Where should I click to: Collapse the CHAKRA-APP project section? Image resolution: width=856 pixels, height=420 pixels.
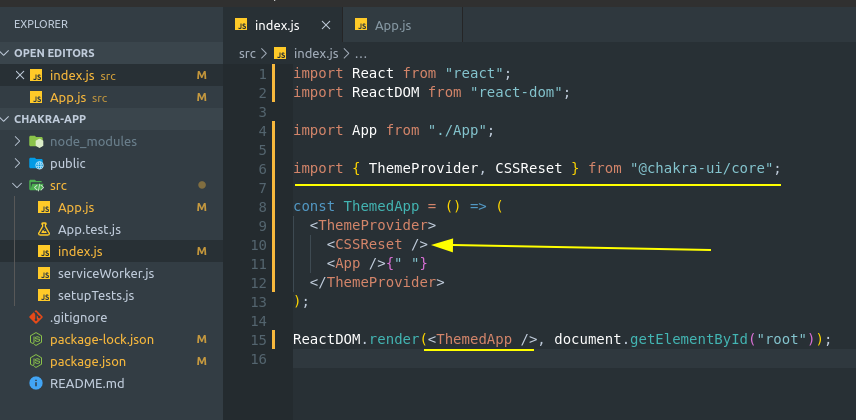pos(111,119)
